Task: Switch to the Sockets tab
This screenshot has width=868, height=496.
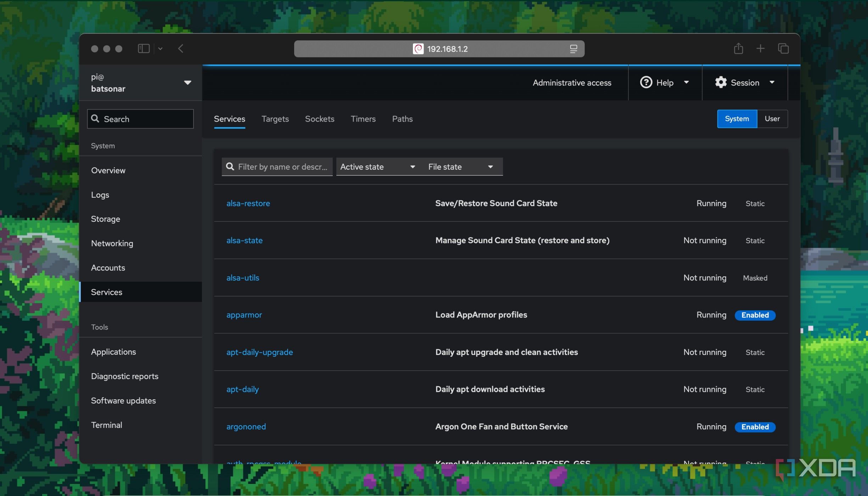Action: 320,119
